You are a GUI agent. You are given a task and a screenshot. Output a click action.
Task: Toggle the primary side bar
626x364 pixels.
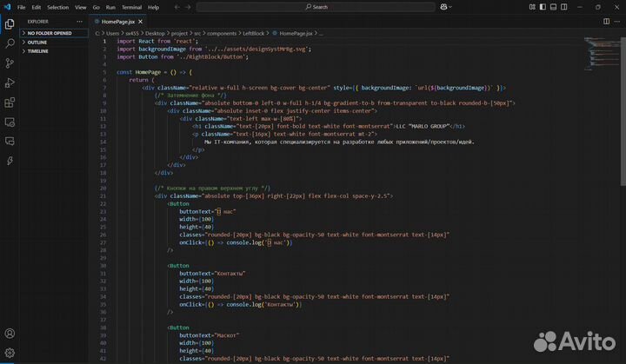point(543,7)
